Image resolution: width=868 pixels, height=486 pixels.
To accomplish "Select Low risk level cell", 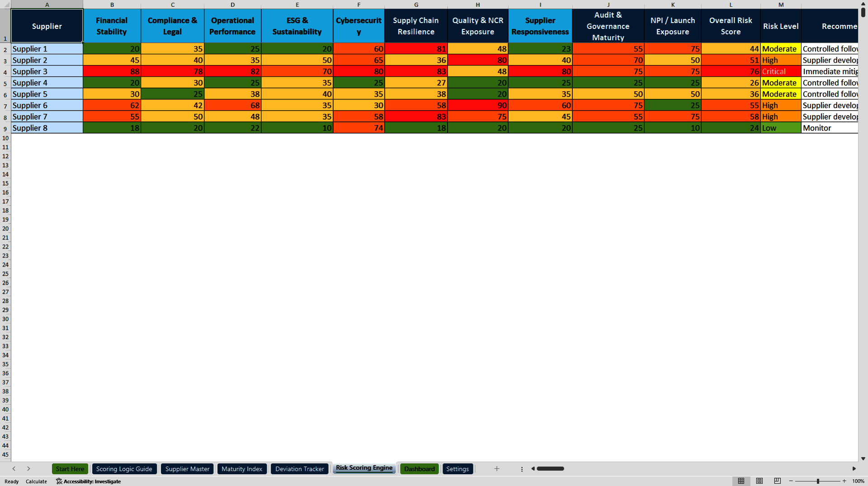I will tap(781, 128).
